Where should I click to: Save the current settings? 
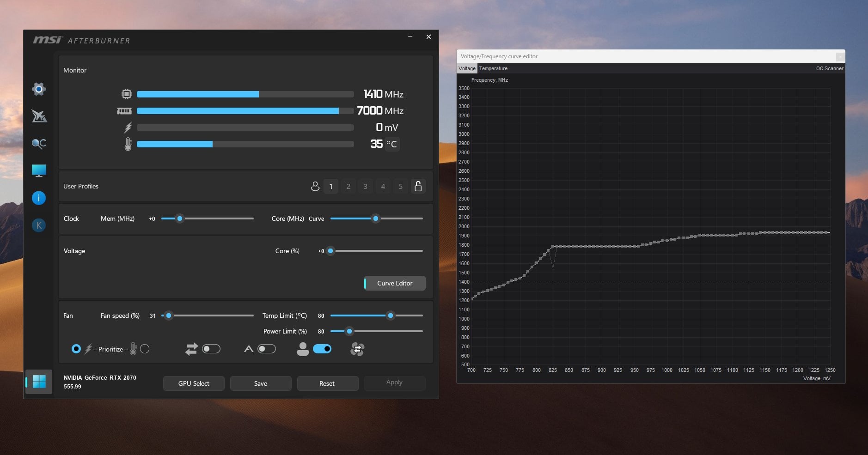[x=261, y=383]
